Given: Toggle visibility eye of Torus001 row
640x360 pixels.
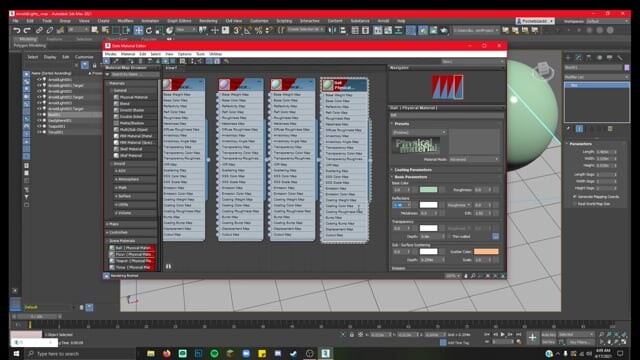Looking at the screenshot, I should (x=39, y=132).
